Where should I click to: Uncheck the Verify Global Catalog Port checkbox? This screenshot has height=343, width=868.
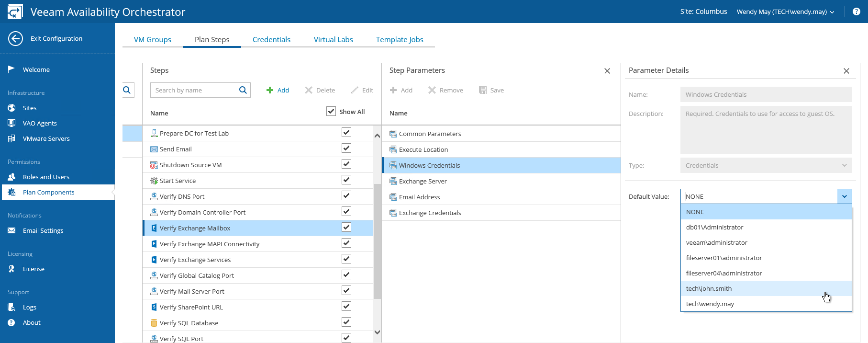tap(346, 274)
